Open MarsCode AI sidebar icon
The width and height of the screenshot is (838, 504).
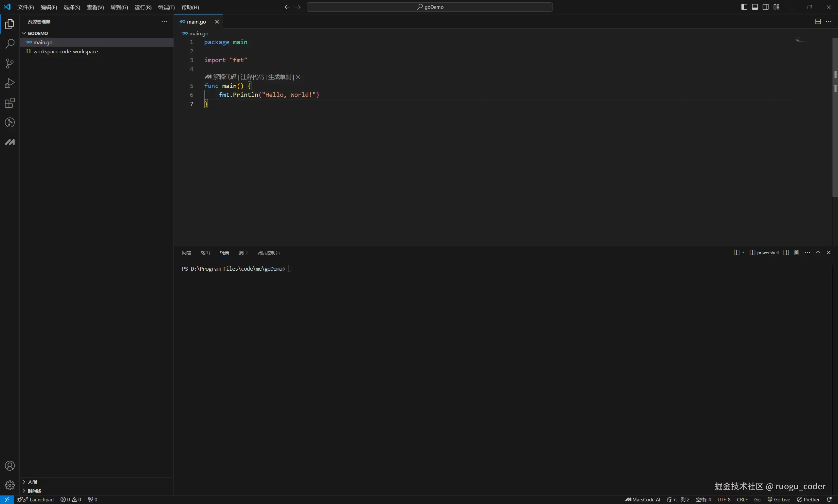(10, 142)
